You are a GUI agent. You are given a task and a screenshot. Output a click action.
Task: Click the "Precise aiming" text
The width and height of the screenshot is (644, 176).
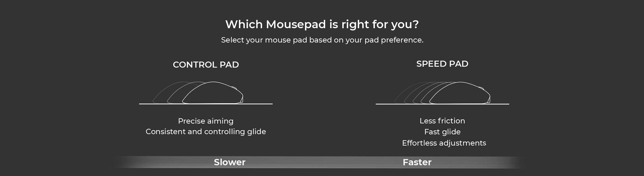[206, 121]
